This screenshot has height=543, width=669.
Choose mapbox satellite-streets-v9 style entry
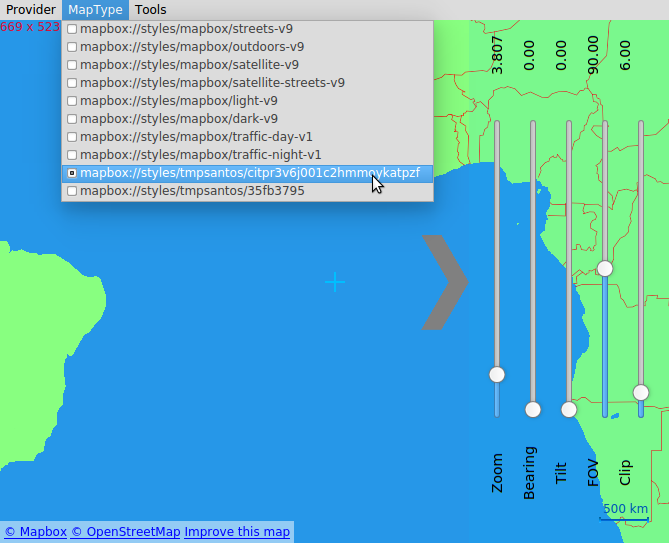pos(247,83)
